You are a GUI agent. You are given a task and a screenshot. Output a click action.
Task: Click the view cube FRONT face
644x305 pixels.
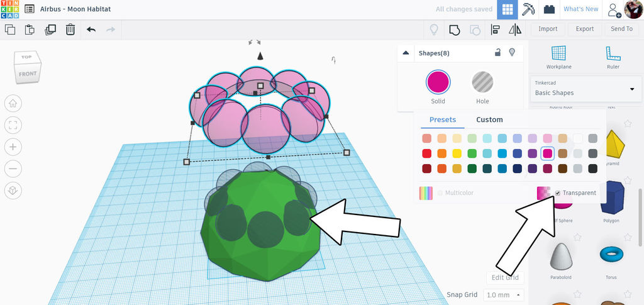(28, 74)
